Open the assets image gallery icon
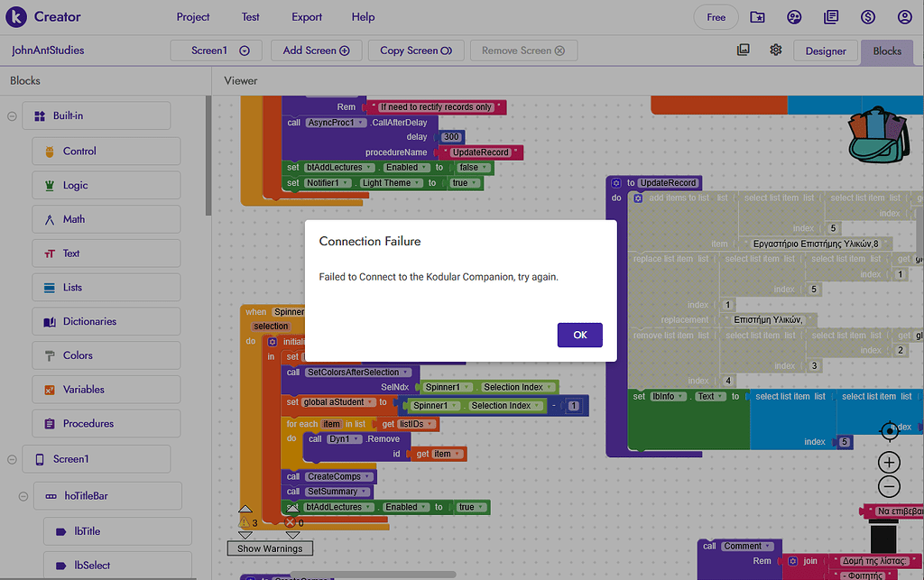 click(x=744, y=51)
